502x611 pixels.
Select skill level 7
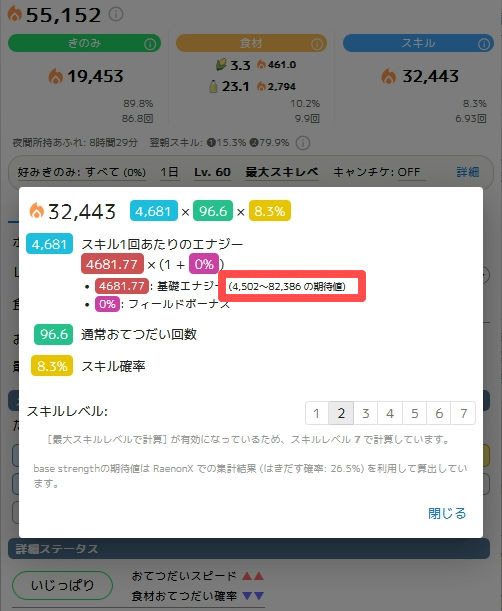pyautogui.click(x=463, y=413)
